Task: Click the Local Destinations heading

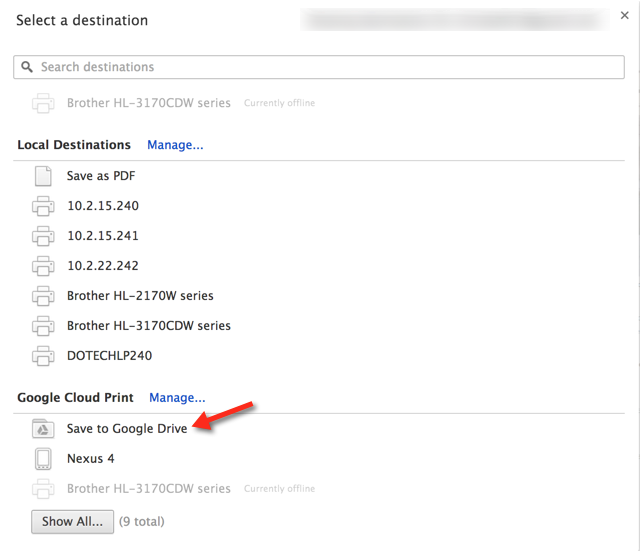Action: [74, 145]
